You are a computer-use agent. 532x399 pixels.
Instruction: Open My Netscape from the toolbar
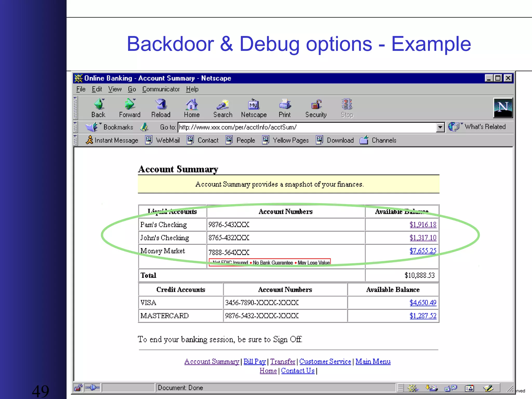[x=254, y=108]
